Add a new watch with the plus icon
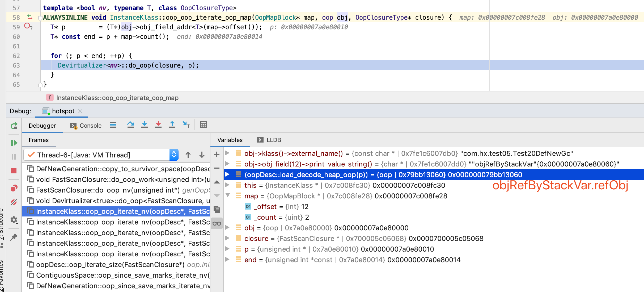This screenshot has height=292, width=644. coord(217,154)
